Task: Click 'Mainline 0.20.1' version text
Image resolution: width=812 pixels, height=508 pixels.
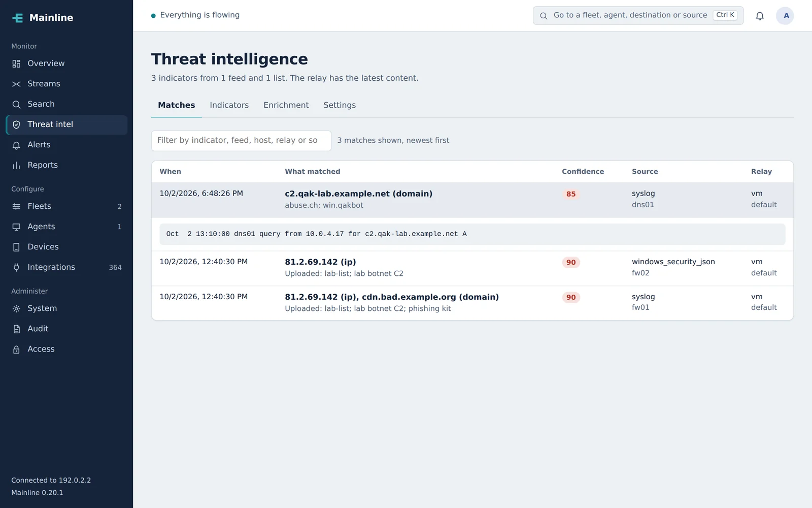Action: (x=37, y=493)
